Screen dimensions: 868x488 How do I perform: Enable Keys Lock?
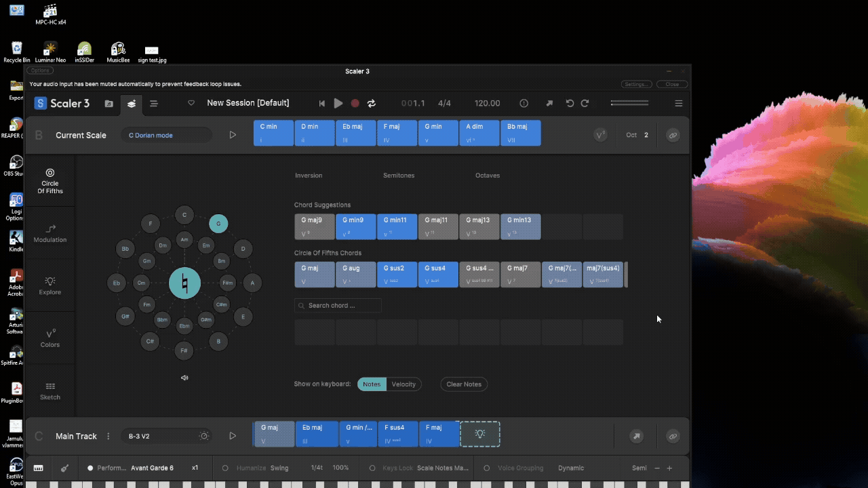click(372, 468)
